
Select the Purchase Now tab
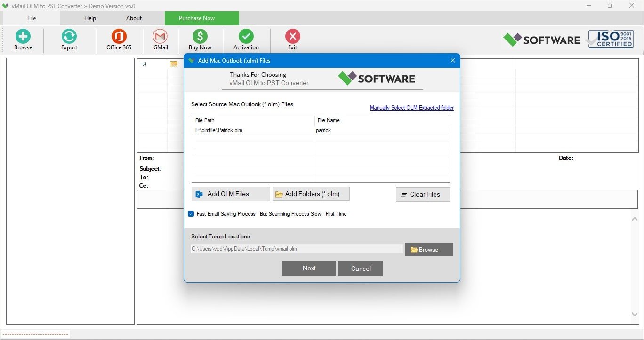point(201,18)
